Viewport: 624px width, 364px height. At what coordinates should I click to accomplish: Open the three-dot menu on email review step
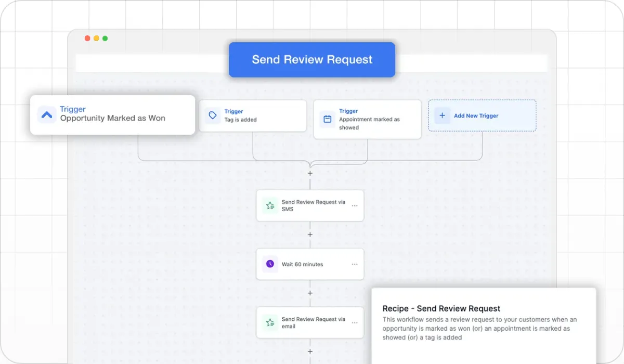click(x=355, y=323)
